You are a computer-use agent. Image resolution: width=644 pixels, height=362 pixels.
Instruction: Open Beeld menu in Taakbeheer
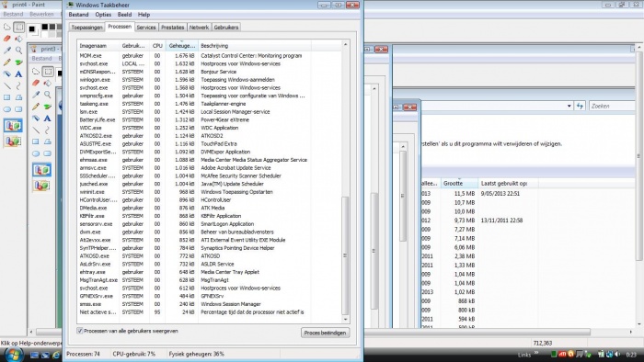(x=124, y=15)
